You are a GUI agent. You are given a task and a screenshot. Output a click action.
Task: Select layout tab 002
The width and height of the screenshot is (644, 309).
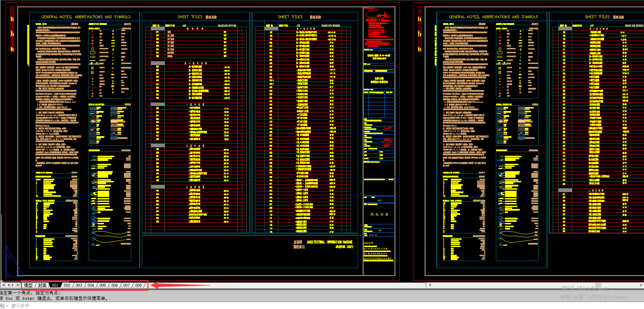[67, 285]
